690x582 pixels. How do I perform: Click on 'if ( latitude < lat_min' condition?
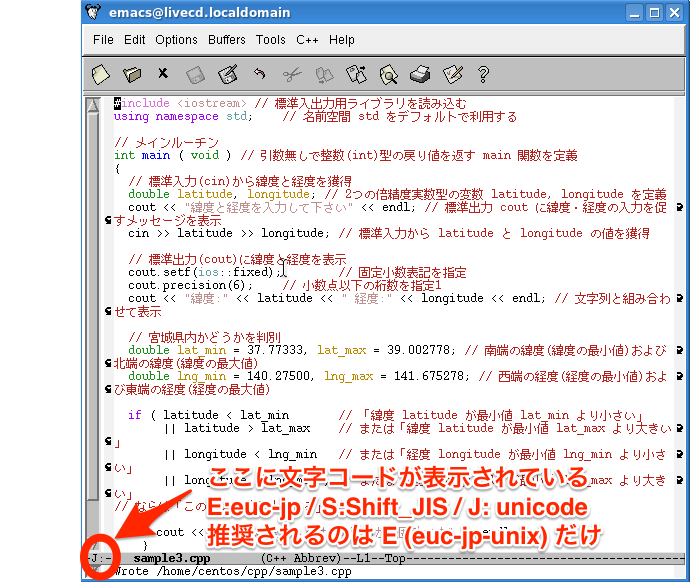(x=209, y=415)
